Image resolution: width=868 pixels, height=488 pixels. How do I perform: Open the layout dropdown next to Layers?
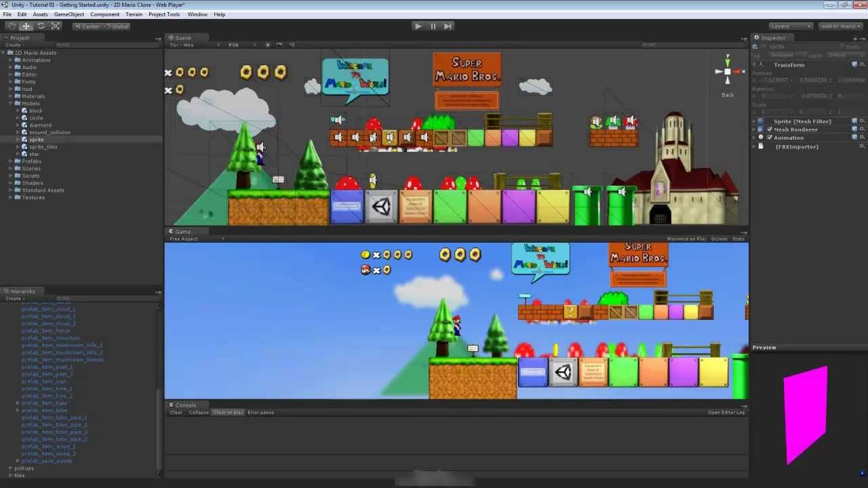tap(840, 26)
